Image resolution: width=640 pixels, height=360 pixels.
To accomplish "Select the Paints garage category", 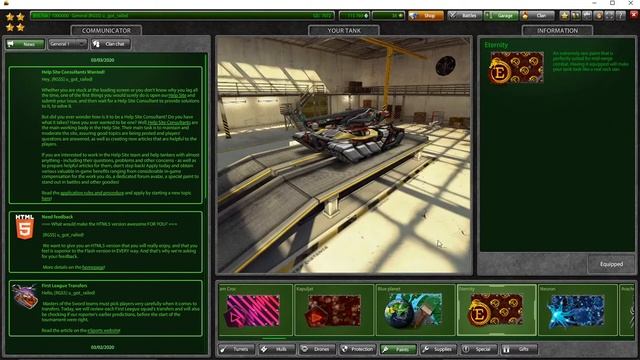I will [x=398, y=349].
